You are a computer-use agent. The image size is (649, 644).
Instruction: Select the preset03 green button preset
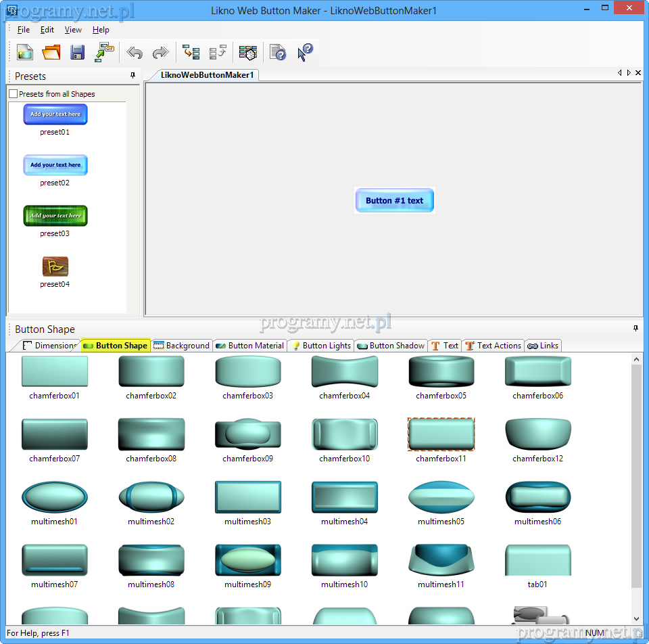[x=55, y=216]
